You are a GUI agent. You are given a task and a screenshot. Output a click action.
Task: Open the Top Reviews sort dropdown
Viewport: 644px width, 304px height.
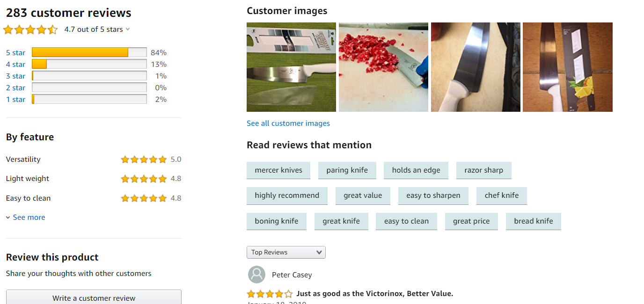click(286, 253)
